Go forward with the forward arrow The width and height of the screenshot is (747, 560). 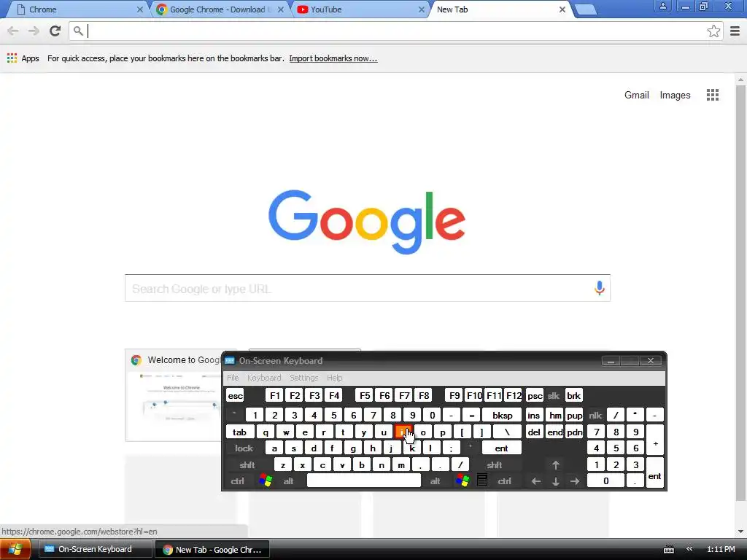(34, 31)
